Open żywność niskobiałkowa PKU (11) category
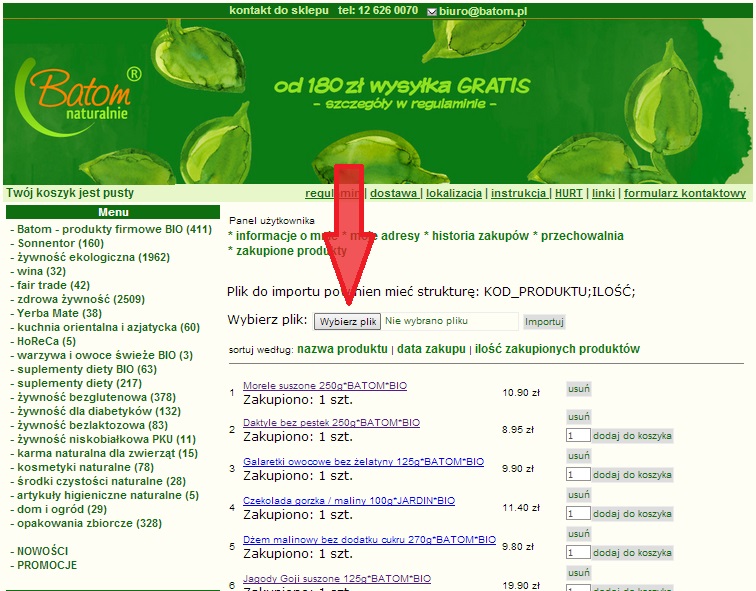The image size is (756, 591). pos(107,439)
